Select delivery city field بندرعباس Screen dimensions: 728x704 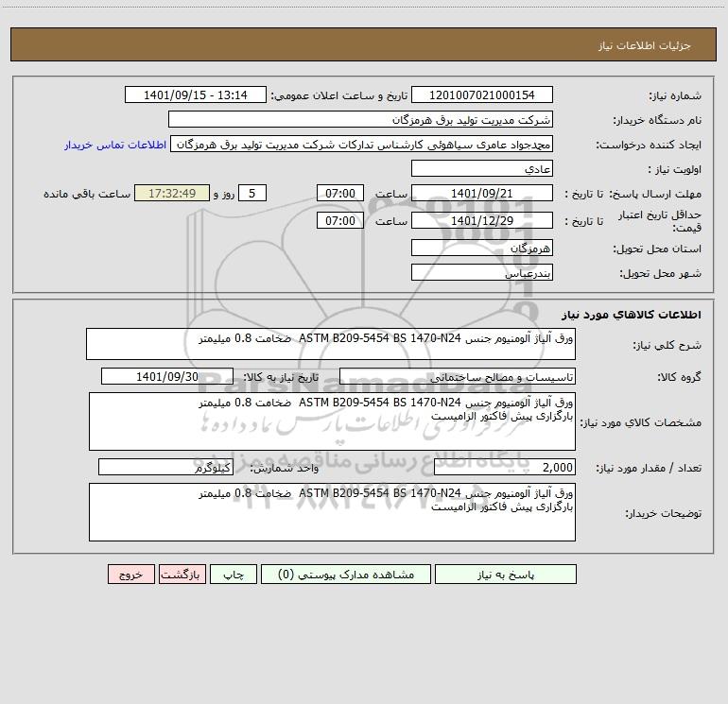482,272
